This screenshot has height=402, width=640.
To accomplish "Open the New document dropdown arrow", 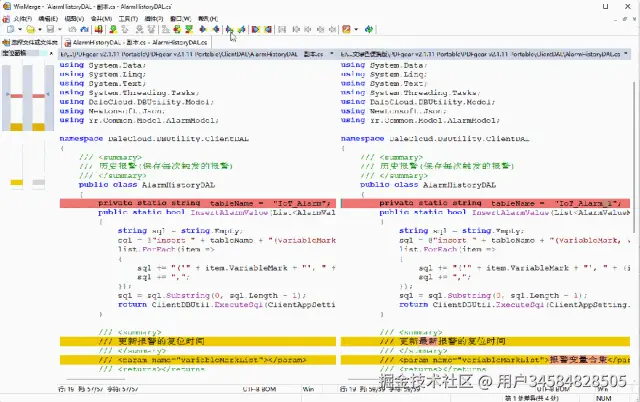I will 20,29.
